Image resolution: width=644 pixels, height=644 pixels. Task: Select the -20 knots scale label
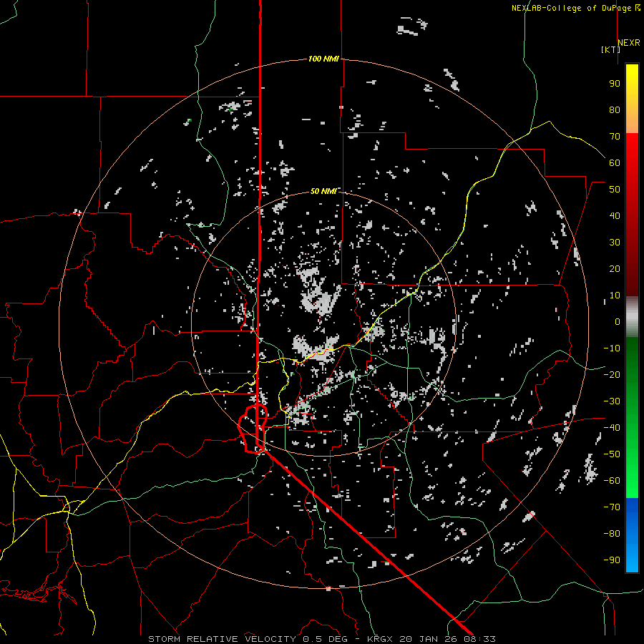(x=612, y=374)
